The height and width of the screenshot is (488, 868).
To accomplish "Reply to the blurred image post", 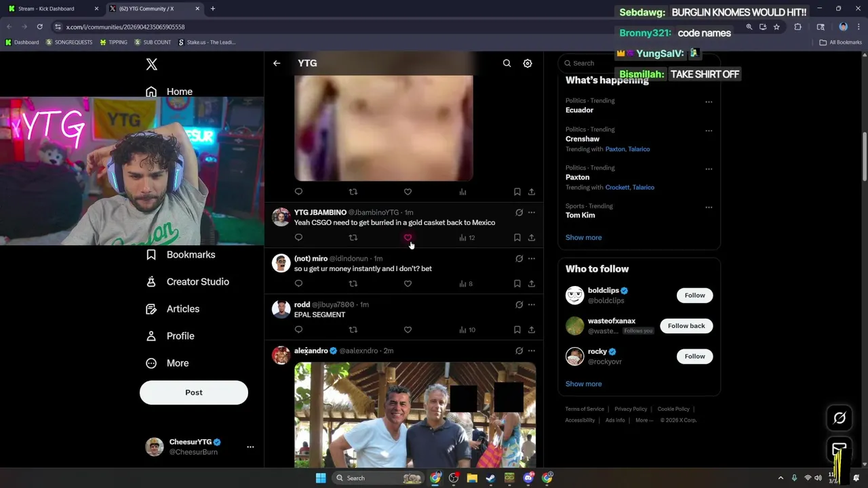I will (298, 192).
